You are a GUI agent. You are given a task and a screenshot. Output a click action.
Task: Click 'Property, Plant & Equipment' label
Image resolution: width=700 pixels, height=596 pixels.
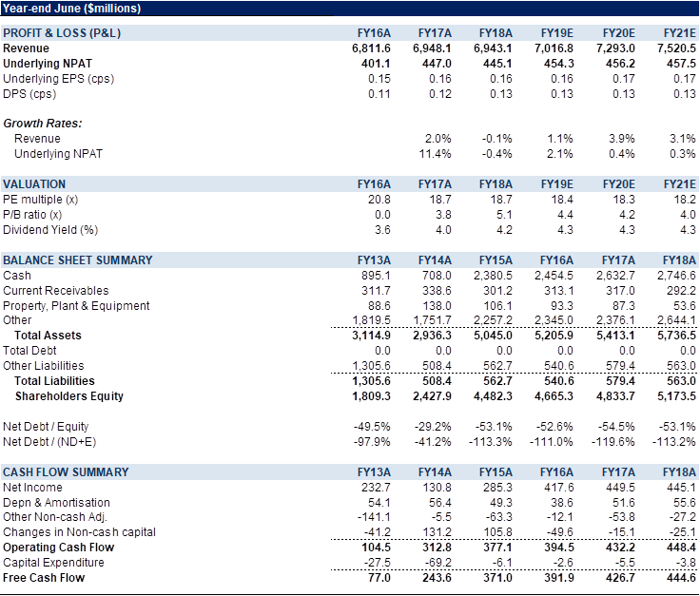click(76, 306)
